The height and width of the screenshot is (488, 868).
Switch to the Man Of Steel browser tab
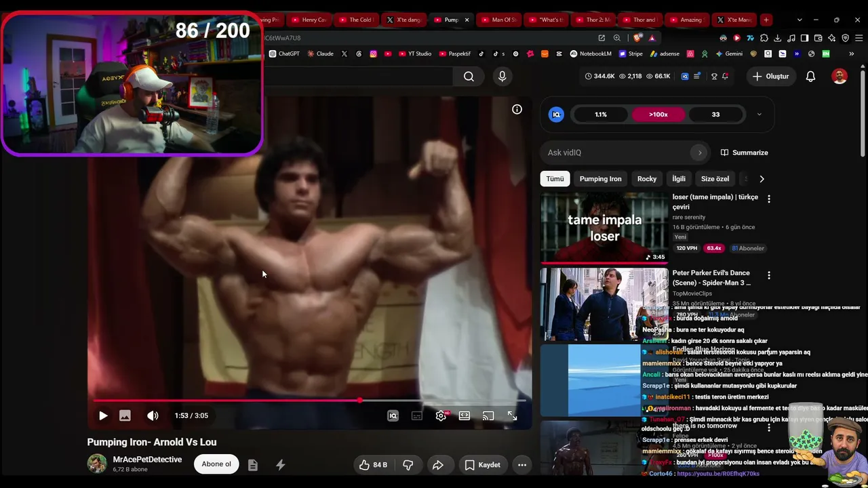coord(499,20)
